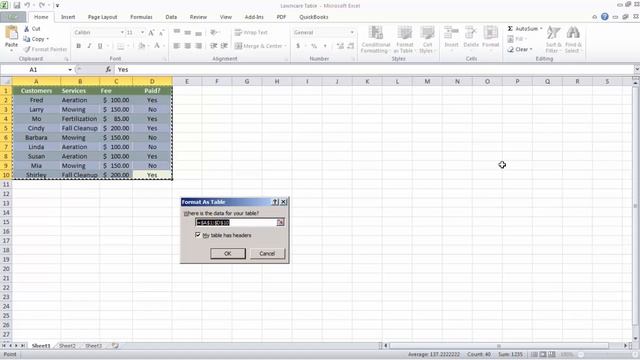Open the Clear eraser menu
This screenshot has width=640, height=360.
tap(519, 49)
